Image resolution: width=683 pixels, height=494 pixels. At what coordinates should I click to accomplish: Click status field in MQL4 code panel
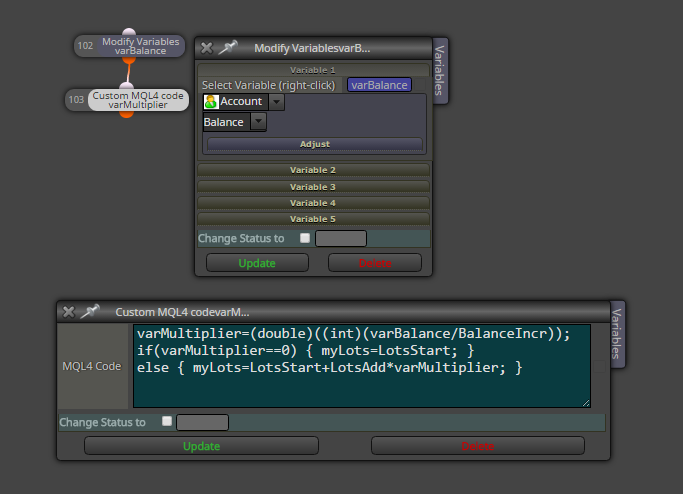(x=203, y=423)
